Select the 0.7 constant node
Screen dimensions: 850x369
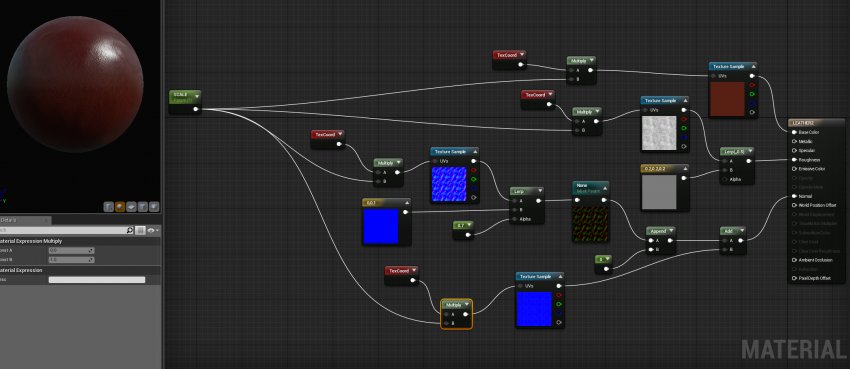pyautogui.click(x=463, y=230)
